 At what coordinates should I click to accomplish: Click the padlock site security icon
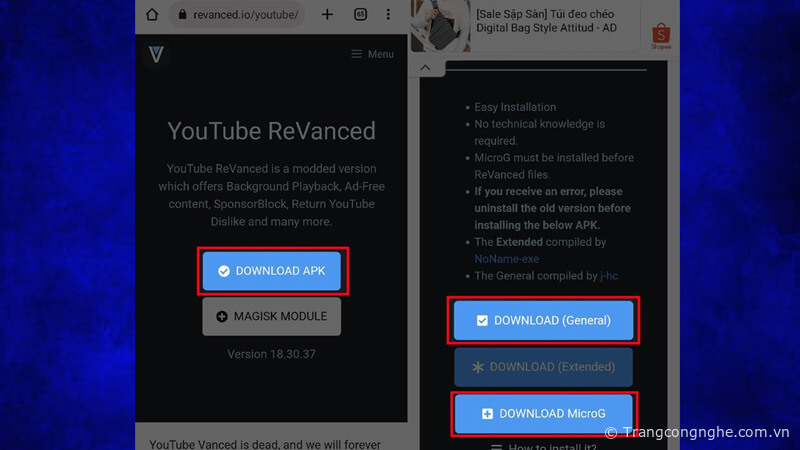point(181,15)
